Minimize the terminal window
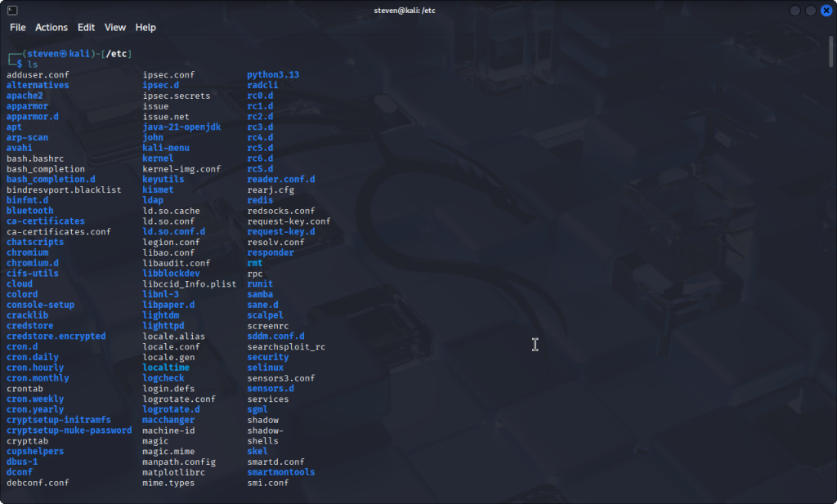The image size is (837, 504). pyautogui.click(x=795, y=11)
